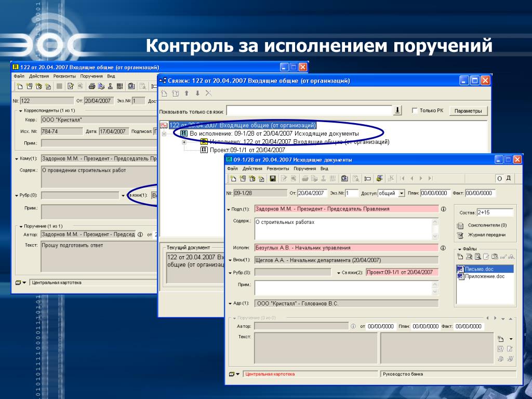Click the delete link X icon in Связи toolbar
The height and width of the screenshot is (399, 532).
[x=208, y=94]
